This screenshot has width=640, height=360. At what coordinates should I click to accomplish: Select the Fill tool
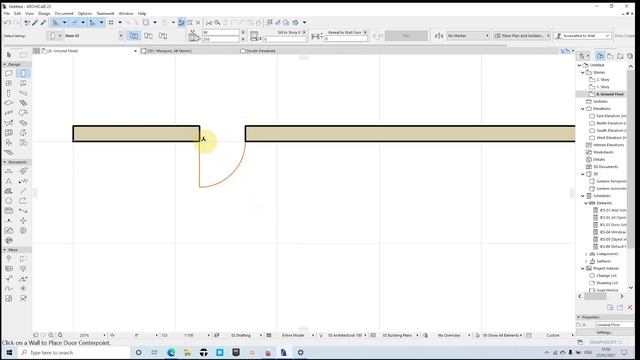pos(9,191)
